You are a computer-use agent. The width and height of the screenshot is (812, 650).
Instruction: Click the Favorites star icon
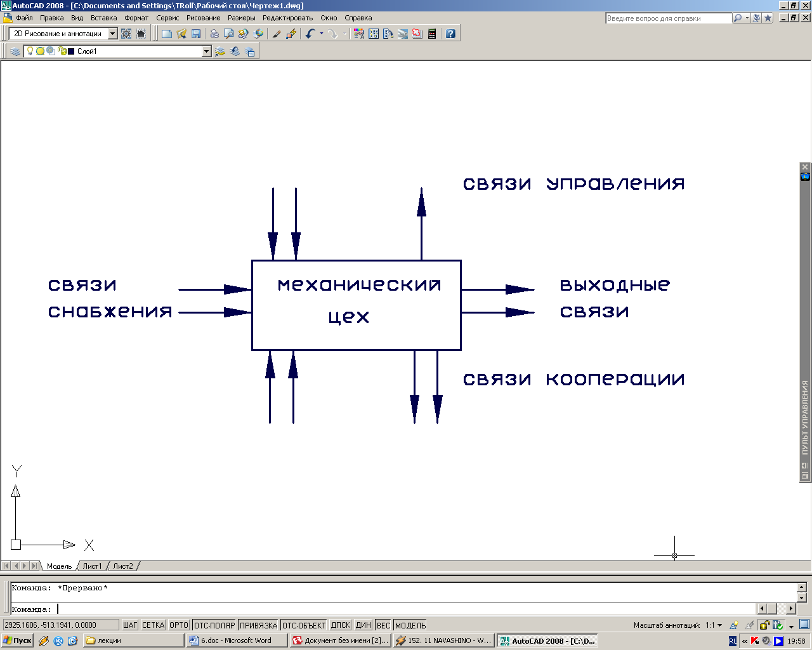(768, 18)
